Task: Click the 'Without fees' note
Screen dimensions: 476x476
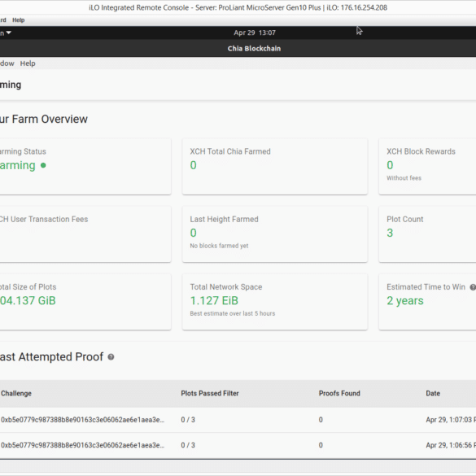Action: click(404, 178)
